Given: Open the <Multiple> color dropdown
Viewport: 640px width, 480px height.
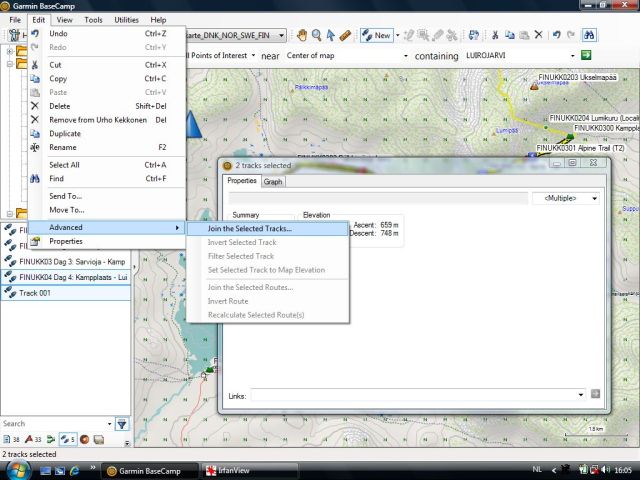Looking at the screenshot, I should (x=565, y=198).
